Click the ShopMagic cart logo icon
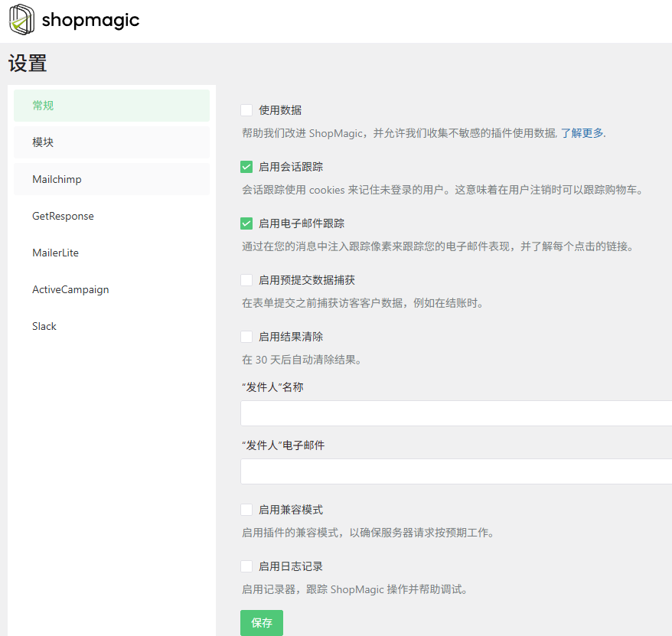 point(21,20)
